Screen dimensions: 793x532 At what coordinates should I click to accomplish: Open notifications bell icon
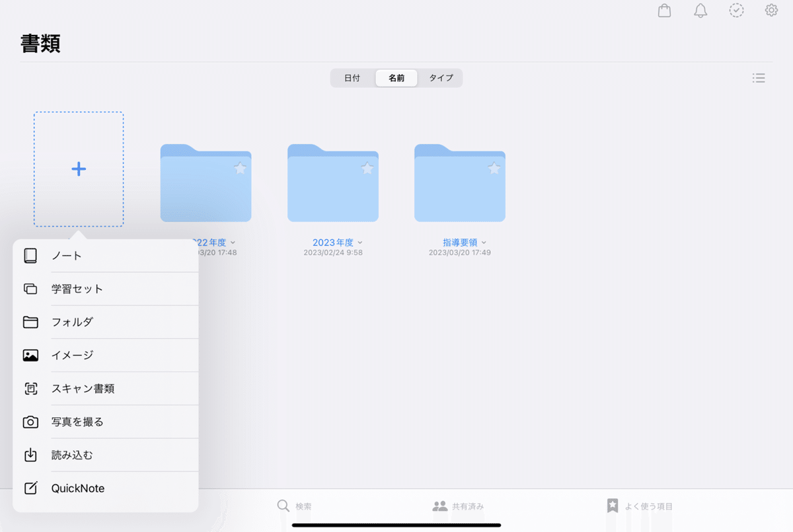(x=700, y=11)
